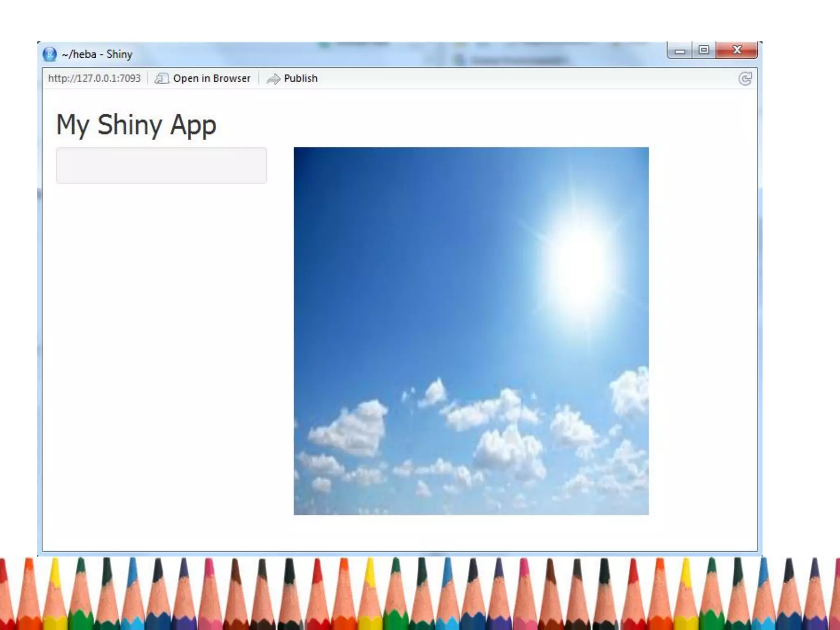Click the Publish arrow icon
The width and height of the screenshot is (840, 630).
pyautogui.click(x=273, y=79)
